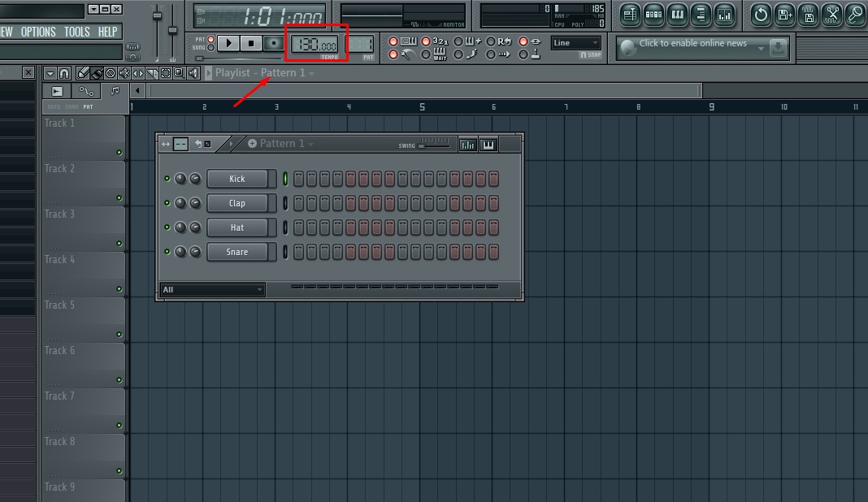Click the Undo icon
The width and height of the screenshot is (868, 502).
point(761,15)
